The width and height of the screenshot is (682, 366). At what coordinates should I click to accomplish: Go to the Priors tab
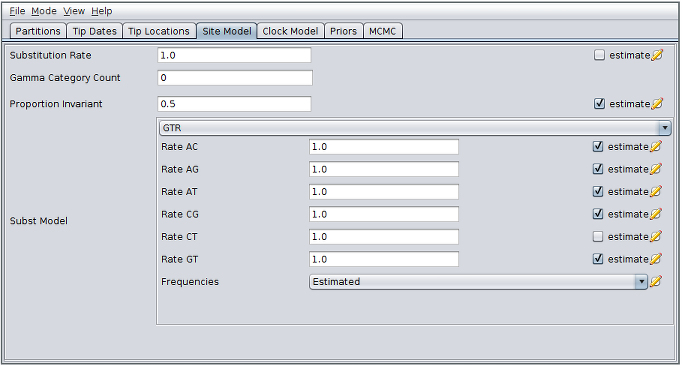pyautogui.click(x=343, y=31)
